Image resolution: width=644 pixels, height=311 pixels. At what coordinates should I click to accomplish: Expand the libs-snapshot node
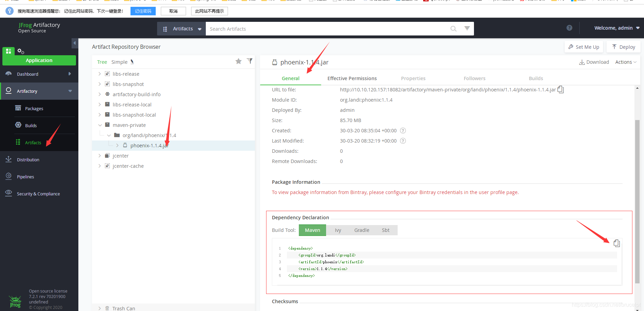point(99,84)
